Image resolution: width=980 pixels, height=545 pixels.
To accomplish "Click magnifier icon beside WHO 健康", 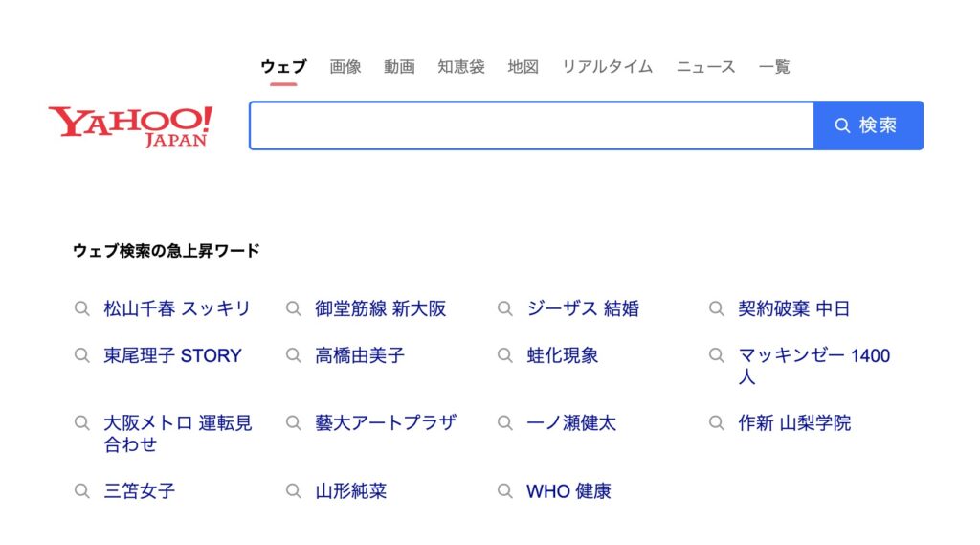I will coord(505,490).
